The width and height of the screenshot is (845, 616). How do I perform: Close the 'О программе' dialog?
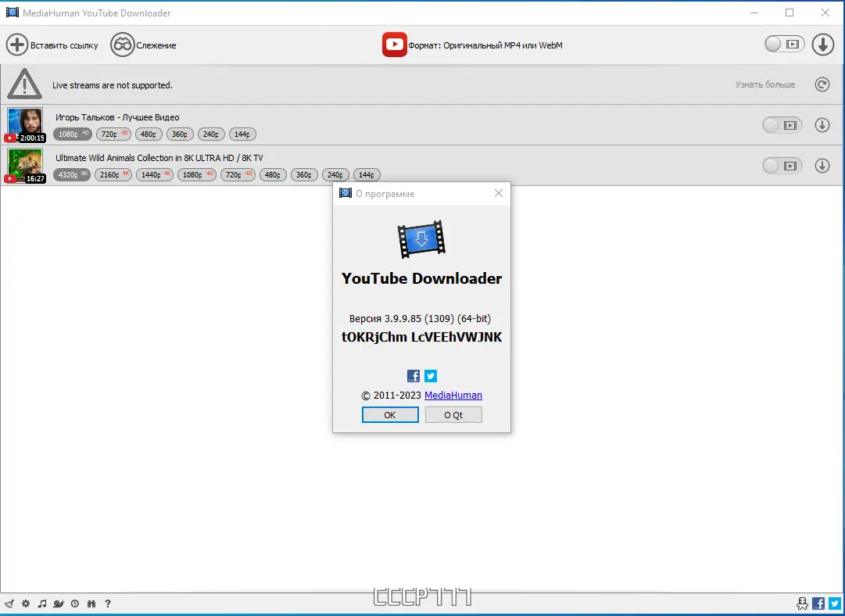tap(499, 193)
